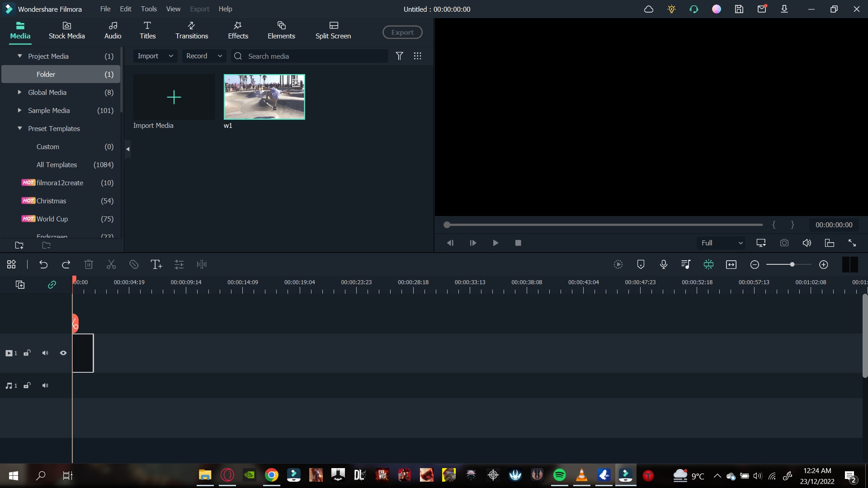Click the Export button
Viewport: 868px width, 488px height.
(402, 32)
